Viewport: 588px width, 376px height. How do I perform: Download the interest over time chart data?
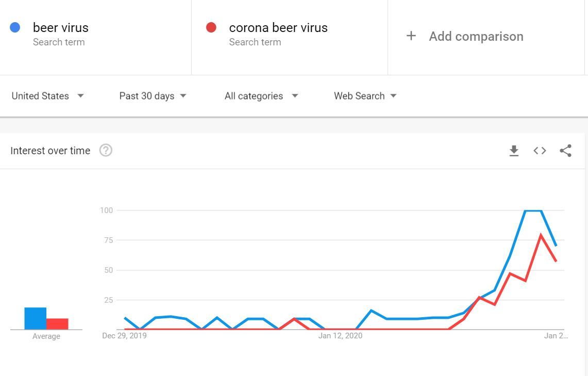(514, 151)
